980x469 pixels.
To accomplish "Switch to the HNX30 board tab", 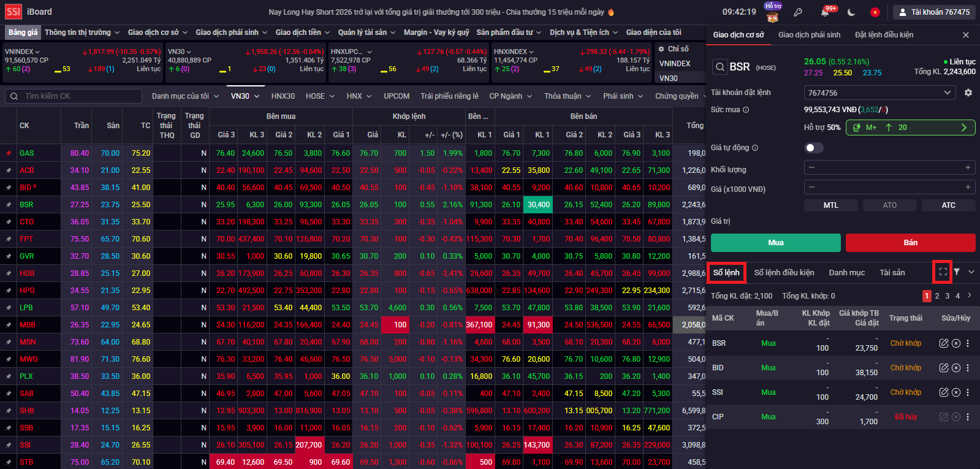I will tap(283, 96).
